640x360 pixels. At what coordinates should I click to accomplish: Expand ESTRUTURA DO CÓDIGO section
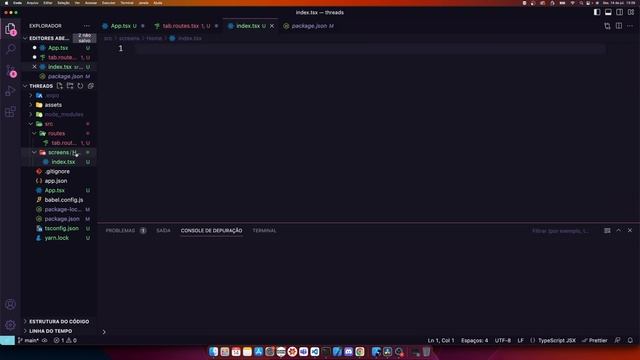pos(59,321)
